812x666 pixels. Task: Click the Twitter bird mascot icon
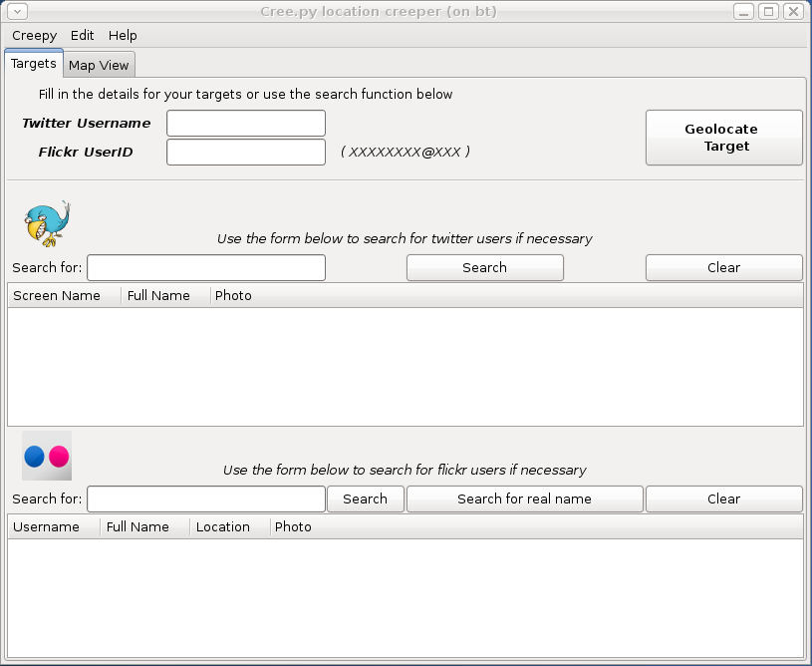click(47, 223)
